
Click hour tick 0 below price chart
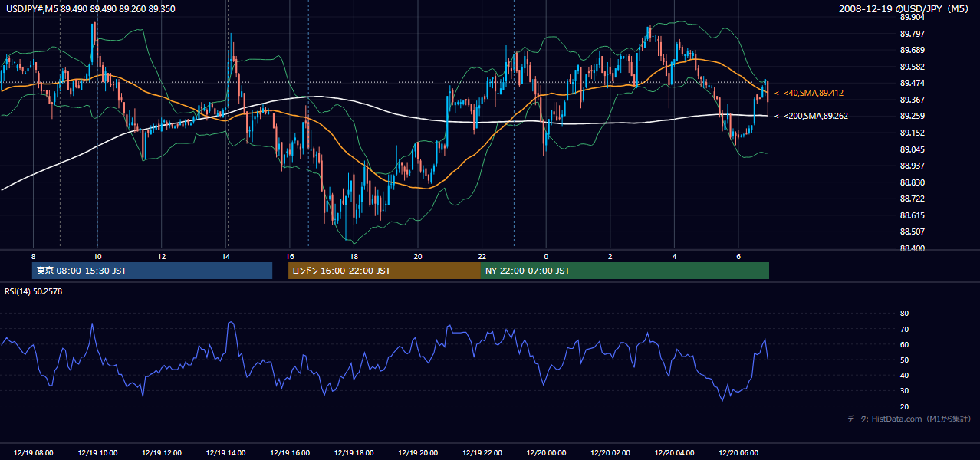546,256
